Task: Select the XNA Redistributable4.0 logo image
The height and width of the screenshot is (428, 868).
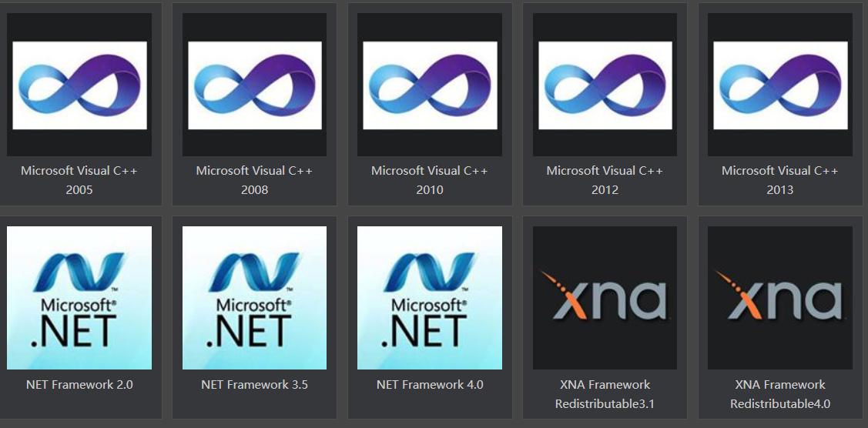Action: [x=780, y=297]
